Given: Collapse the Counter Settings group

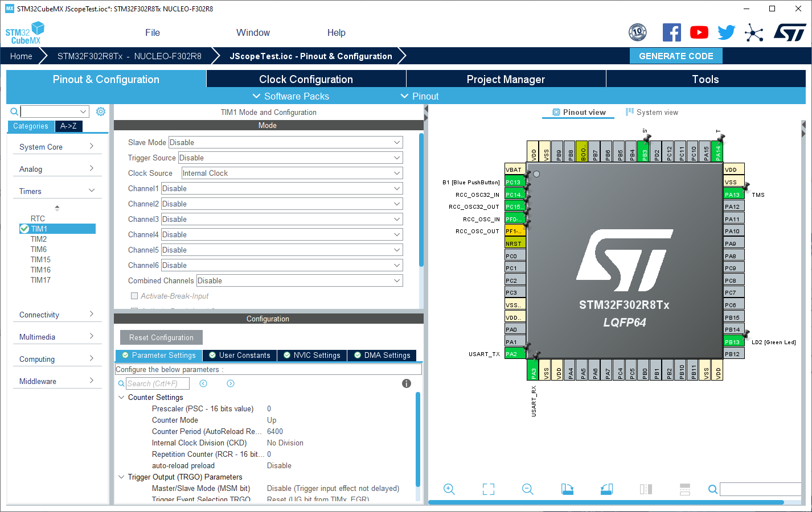Looking at the screenshot, I should coord(121,397).
